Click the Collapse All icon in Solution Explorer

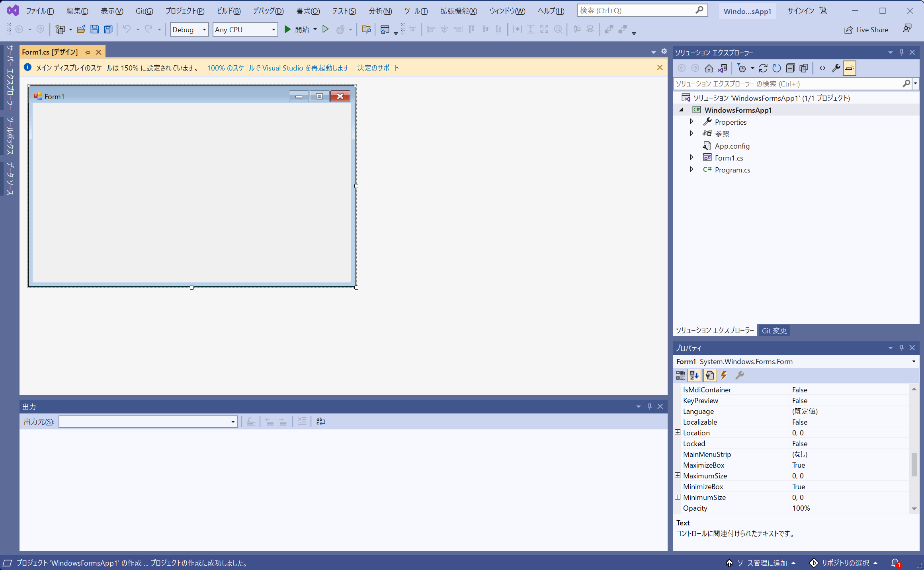click(x=790, y=68)
